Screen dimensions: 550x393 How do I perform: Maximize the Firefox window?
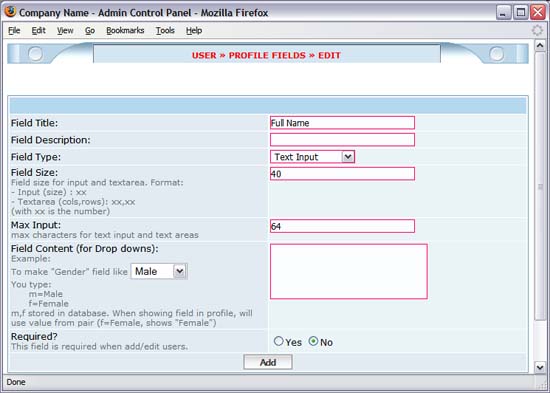pos(521,13)
